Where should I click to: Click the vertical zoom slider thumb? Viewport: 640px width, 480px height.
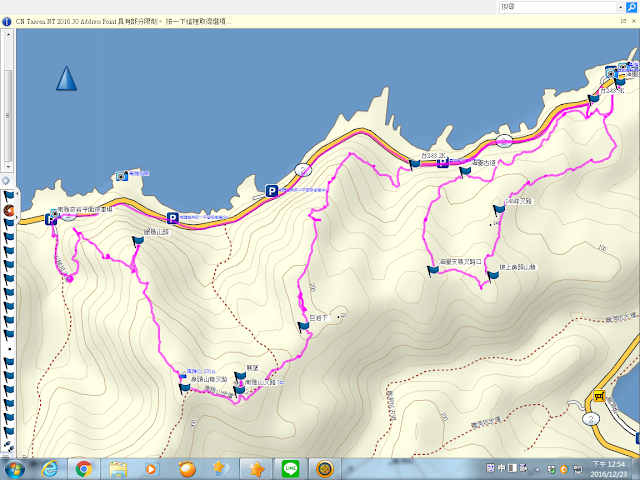point(8,116)
